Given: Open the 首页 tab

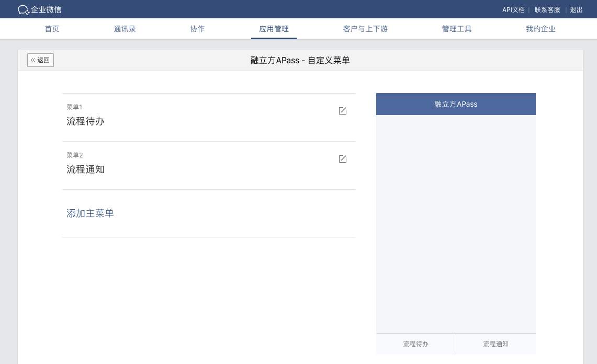Looking at the screenshot, I should tap(52, 29).
